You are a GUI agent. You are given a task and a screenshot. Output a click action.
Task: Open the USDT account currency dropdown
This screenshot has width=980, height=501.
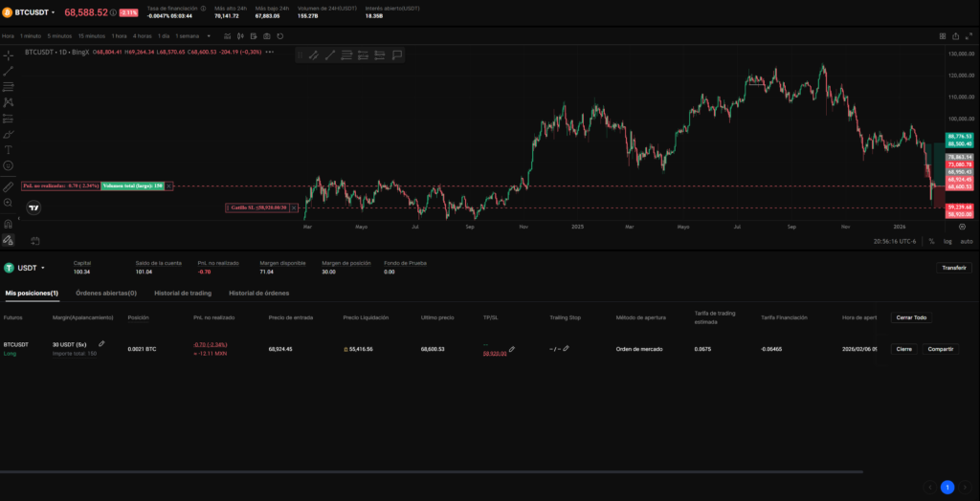click(x=26, y=268)
